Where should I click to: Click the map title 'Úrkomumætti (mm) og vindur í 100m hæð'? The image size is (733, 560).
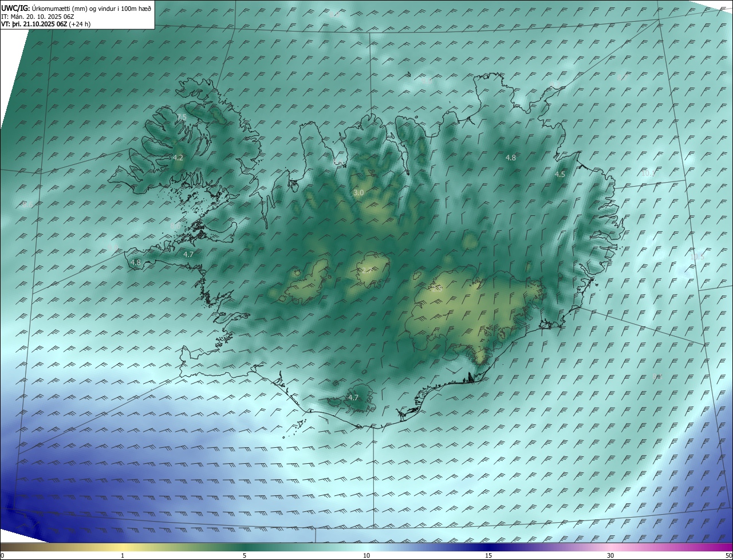[92, 9]
